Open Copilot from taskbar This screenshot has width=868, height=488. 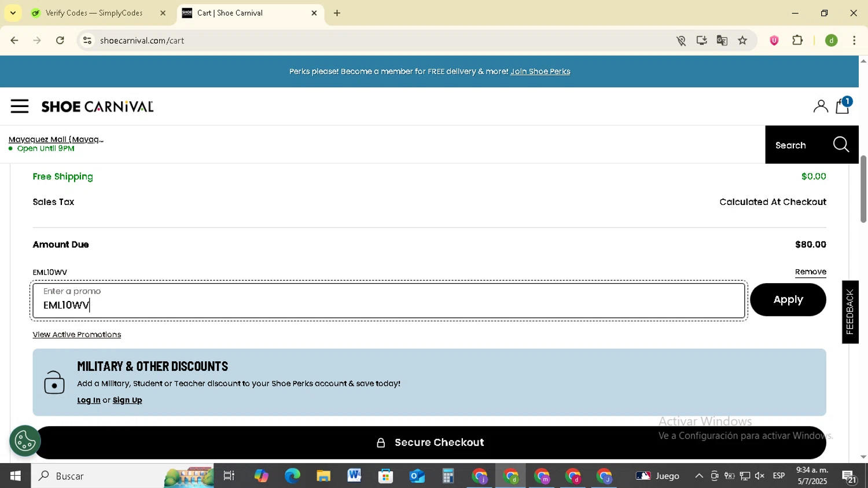pyautogui.click(x=261, y=476)
